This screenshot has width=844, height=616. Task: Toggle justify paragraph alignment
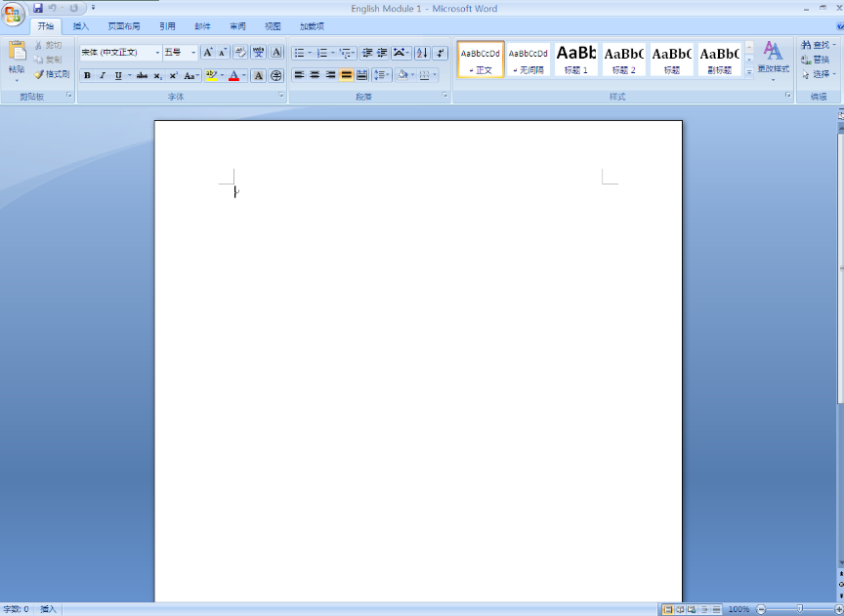pos(346,75)
